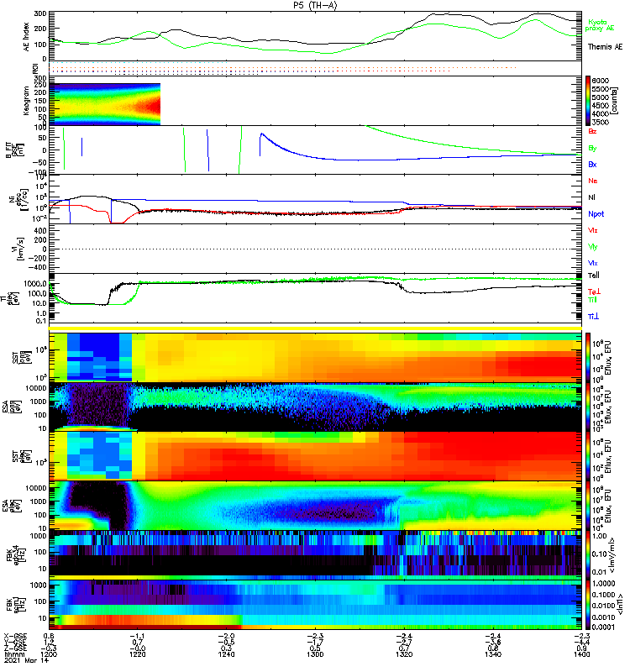630x672 pixels.
Task: Click the "[counts]" color bar unit label
Action: 614,101
